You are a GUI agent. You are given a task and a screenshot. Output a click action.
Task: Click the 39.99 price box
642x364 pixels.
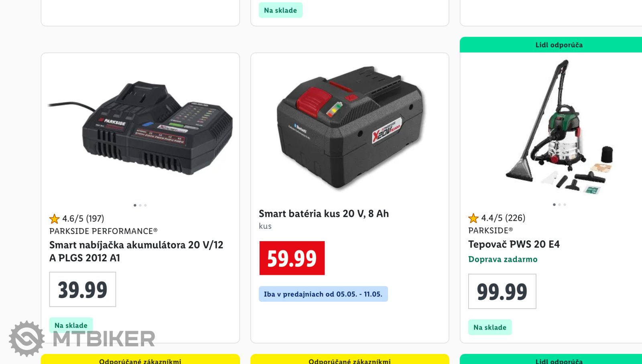(x=83, y=289)
